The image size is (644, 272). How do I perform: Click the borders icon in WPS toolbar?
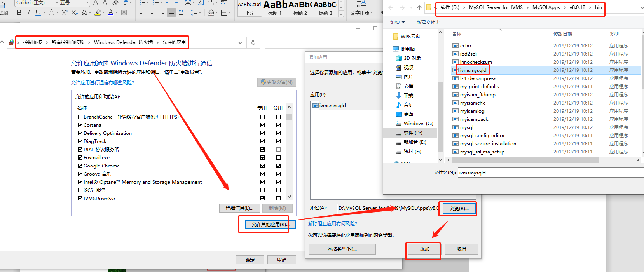(224, 13)
